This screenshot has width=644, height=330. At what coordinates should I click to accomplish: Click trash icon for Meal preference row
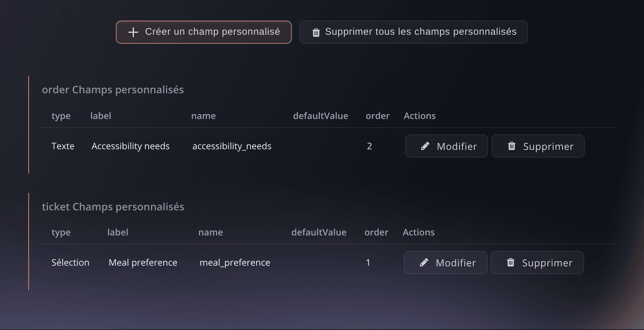511,262
